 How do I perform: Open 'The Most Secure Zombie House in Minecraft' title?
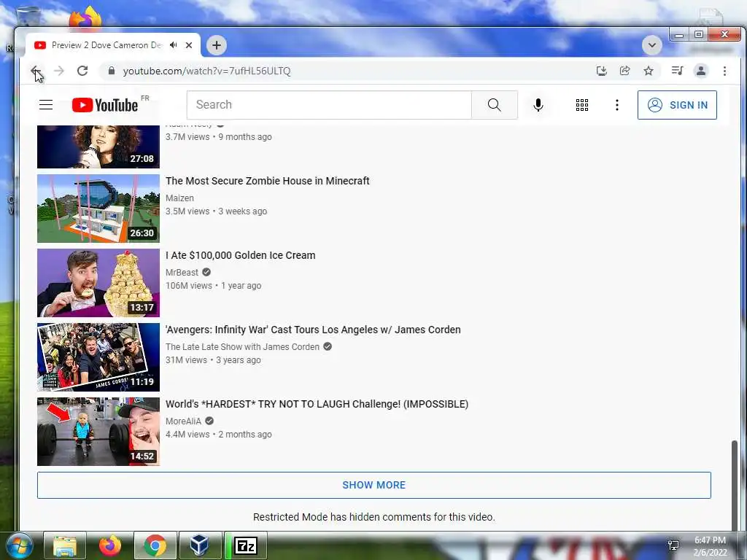267,181
